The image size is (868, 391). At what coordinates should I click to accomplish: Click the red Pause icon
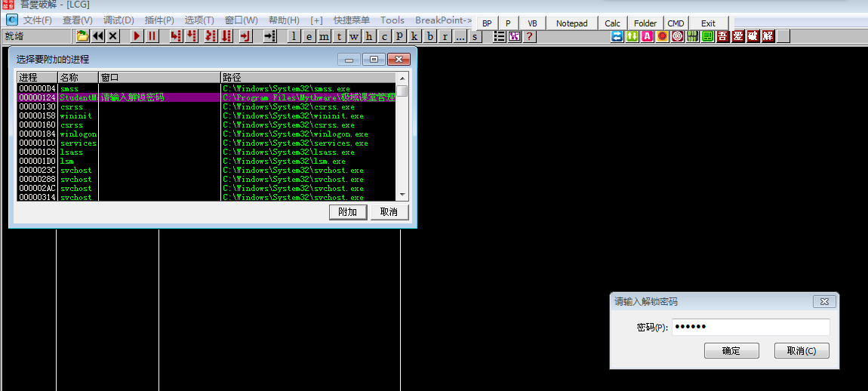pyautogui.click(x=152, y=36)
